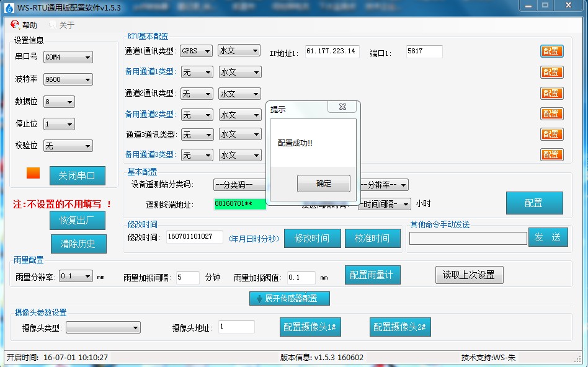Viewport: 588px width, 367px height.
Task: Close the 提示 dialog with X
Action: pyautogui.click(x=343, y=107)
